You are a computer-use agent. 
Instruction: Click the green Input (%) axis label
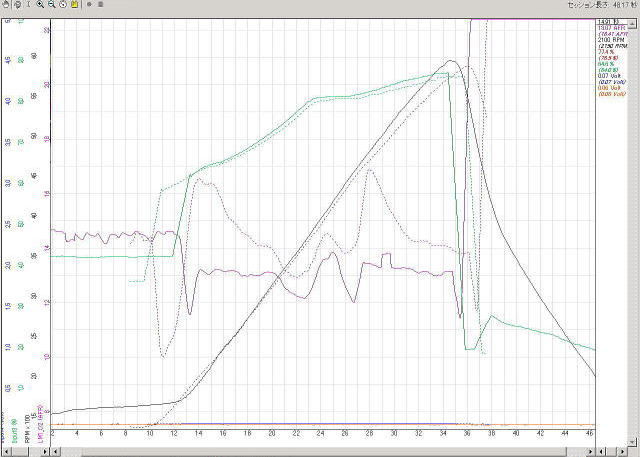tap(13, 431)
